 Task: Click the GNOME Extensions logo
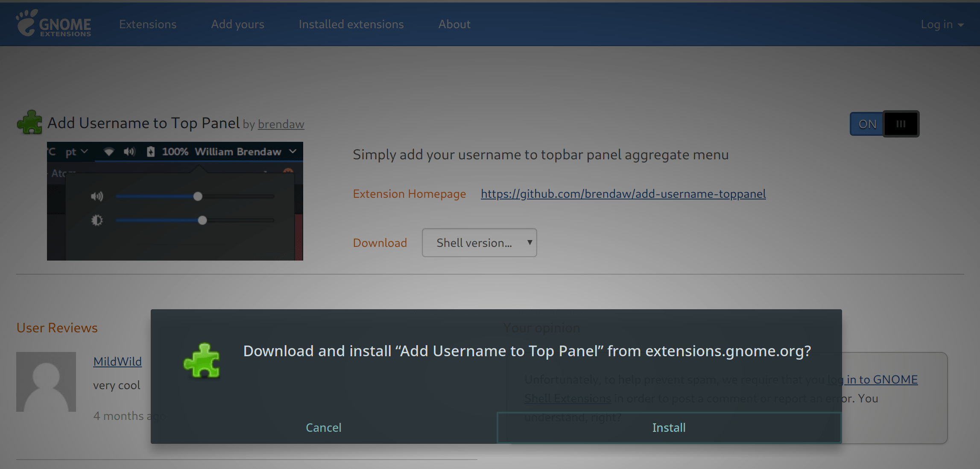tap(53, 24)
